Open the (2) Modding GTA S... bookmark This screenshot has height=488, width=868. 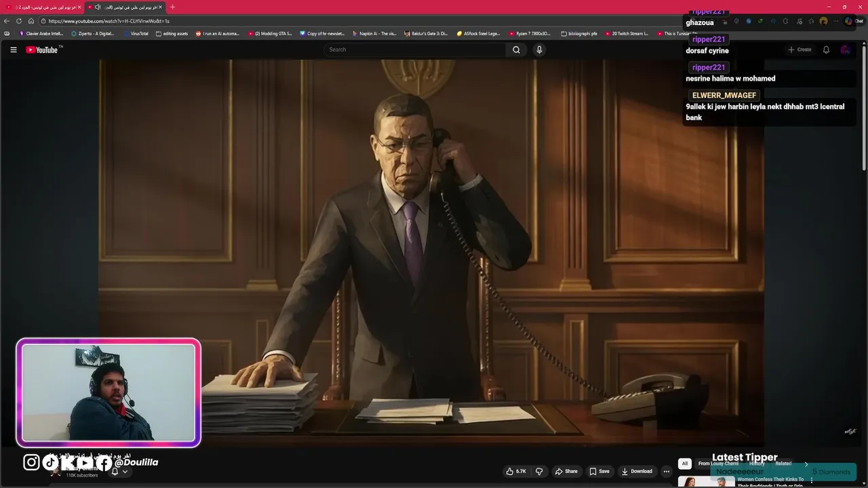click(270, 33)
